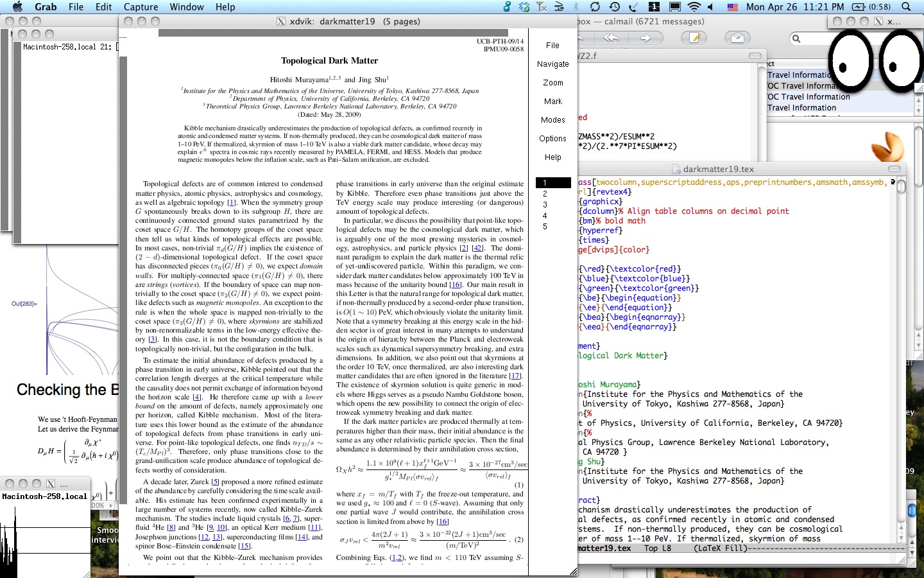
Task: Click the right eye of the xeyes window
Action: click(900, 60)
